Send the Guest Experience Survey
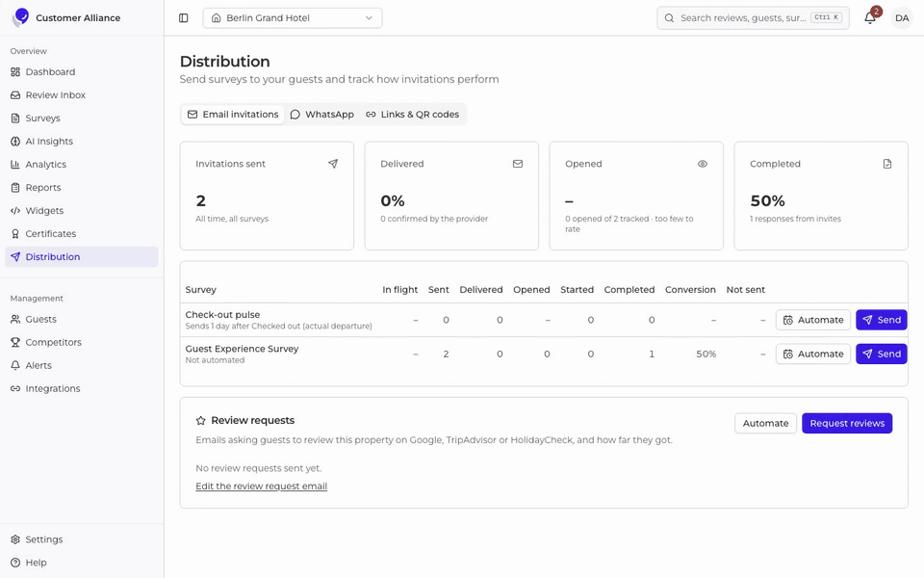Image resolution: width=924 pixels, height=578 pixels. pyautogui.click(x=882, y=354)
